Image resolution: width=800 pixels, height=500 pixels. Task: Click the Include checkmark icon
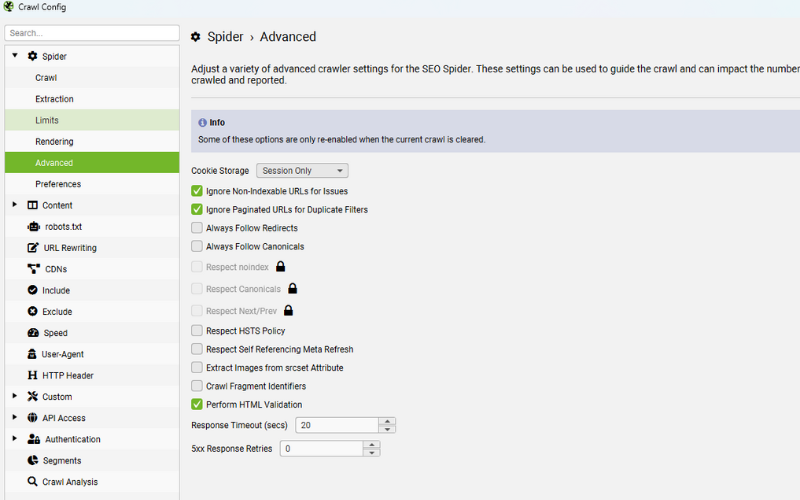coord(34,290)
